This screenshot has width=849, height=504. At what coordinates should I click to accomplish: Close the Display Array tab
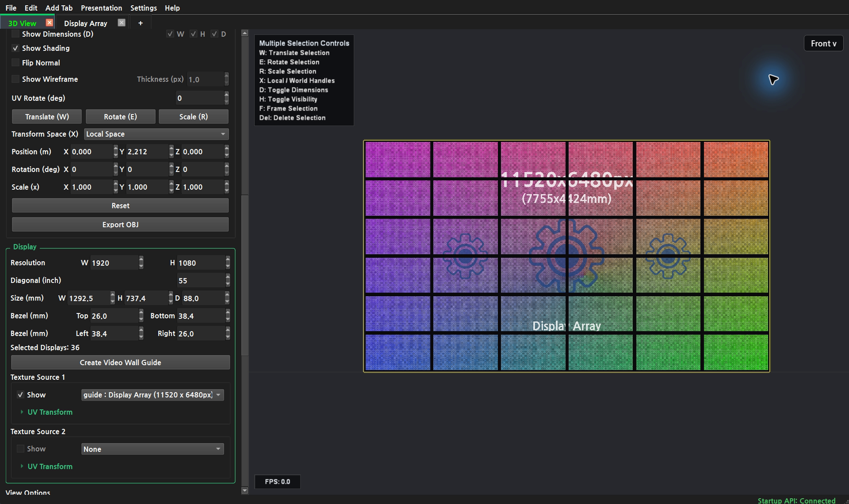pos(122,23)
